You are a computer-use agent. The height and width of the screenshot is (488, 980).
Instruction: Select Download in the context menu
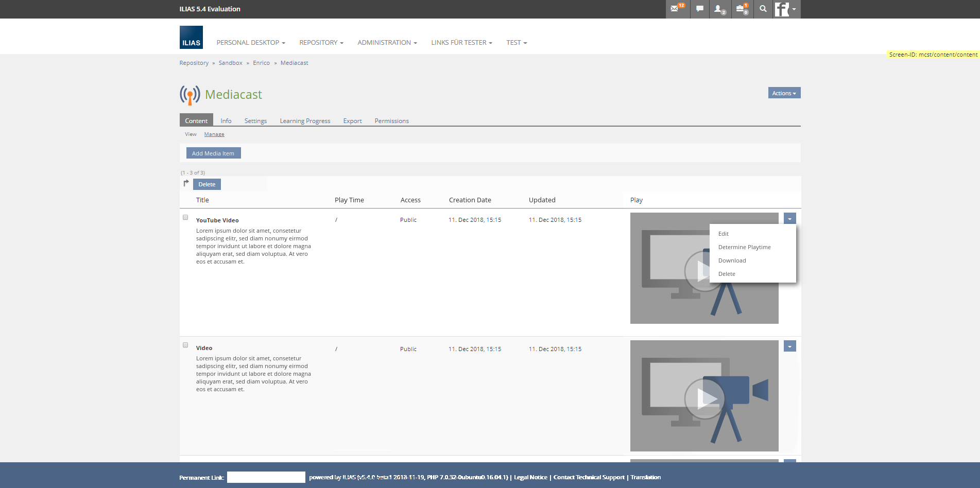pos(732,260)
